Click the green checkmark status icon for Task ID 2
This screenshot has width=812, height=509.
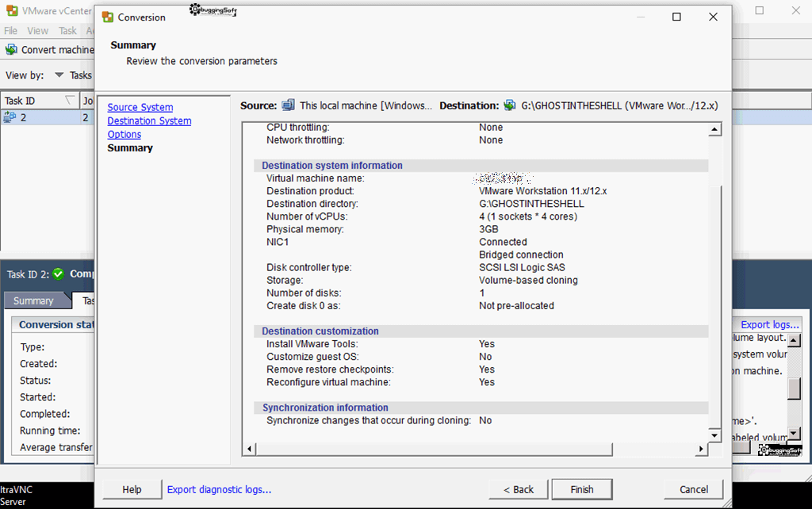tap(58, 274)
